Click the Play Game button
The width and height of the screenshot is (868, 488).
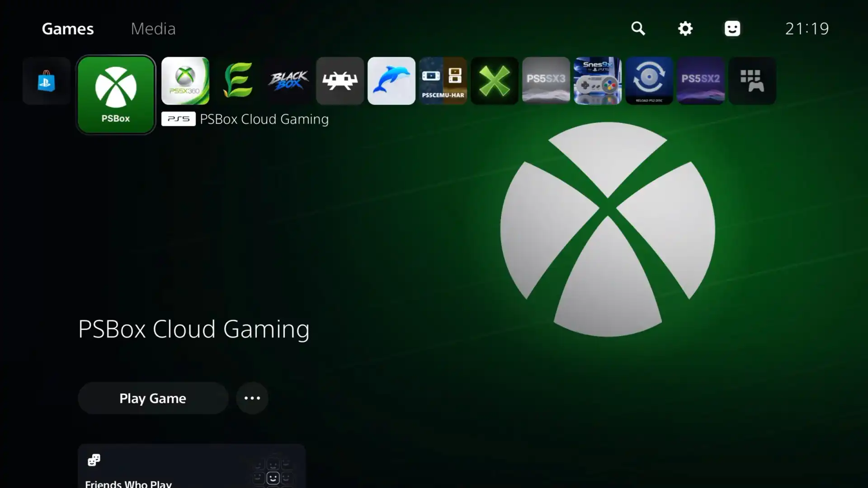(153, 398)
